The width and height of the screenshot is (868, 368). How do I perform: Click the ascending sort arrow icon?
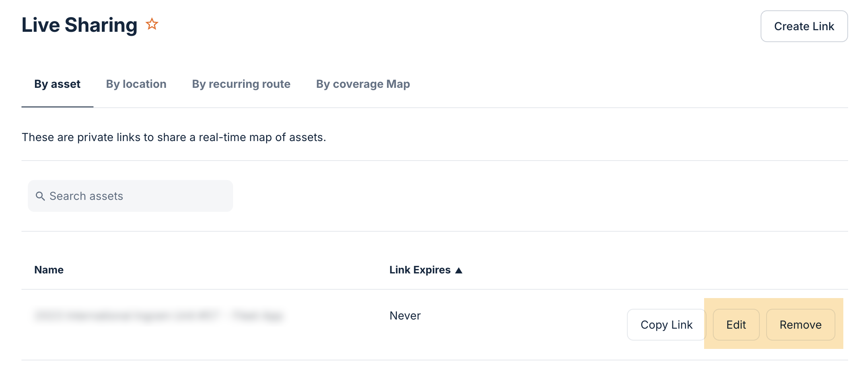[x=459, y=270]
